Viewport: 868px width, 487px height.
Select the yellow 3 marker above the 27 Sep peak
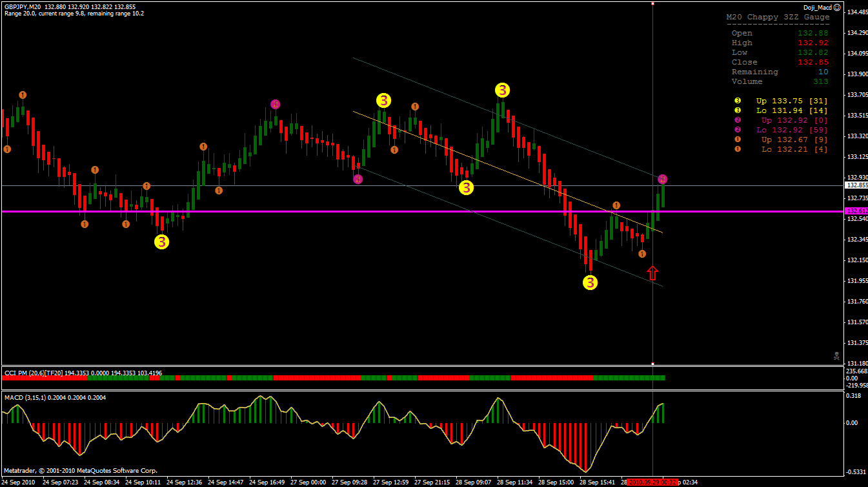[383, 100]
